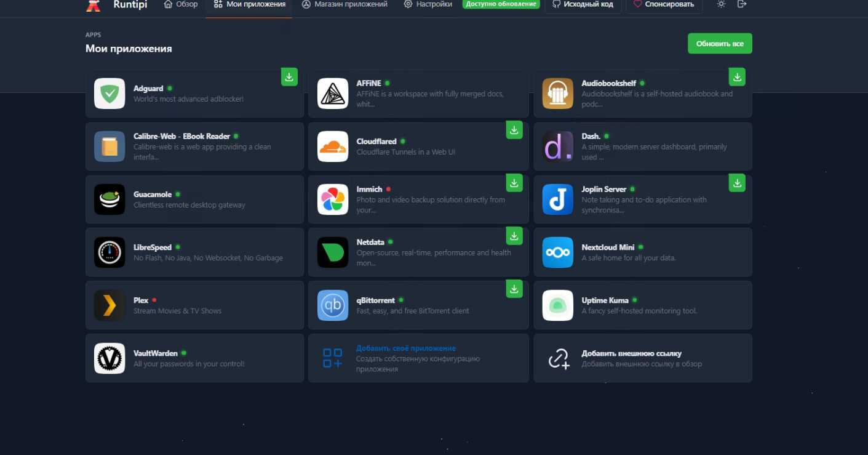Open the AFFiNE triangle app icon

pos(333,94)
